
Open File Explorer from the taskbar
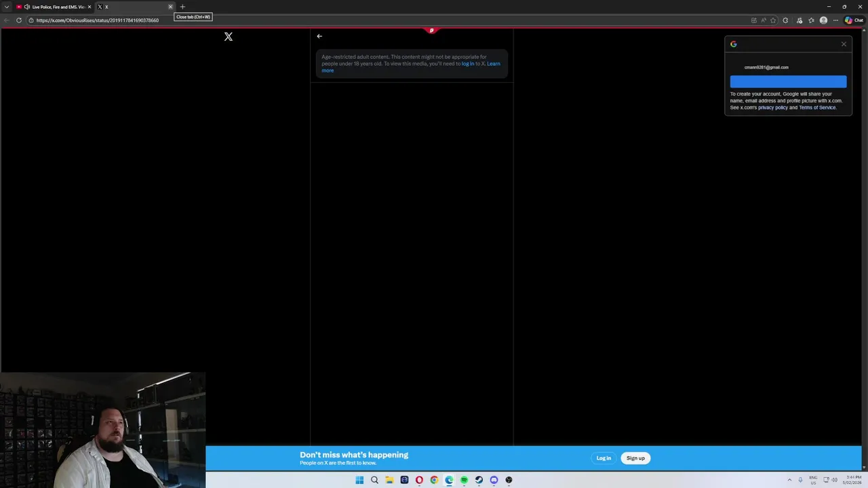pos(389,480)
